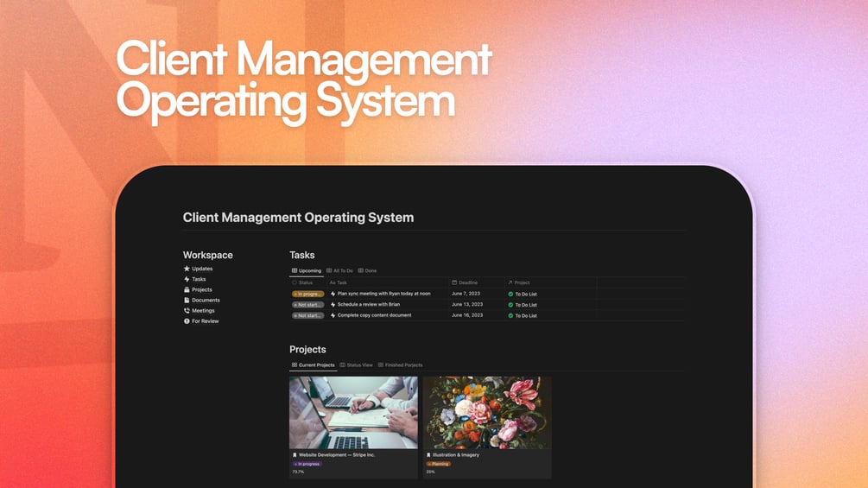Click the June 7, 2023 deadline cell

pos(466,294)
